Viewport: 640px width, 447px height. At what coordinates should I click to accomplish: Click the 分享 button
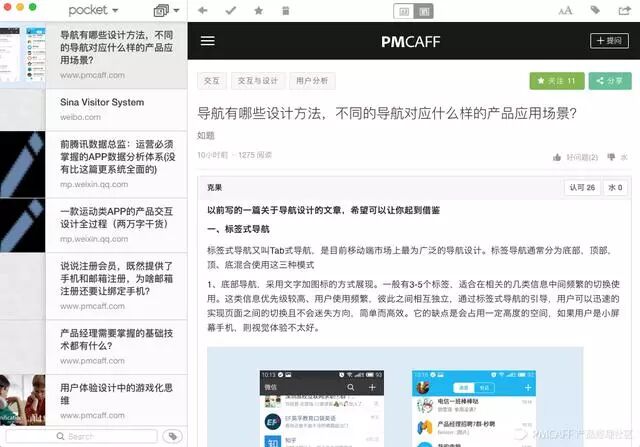610,81
